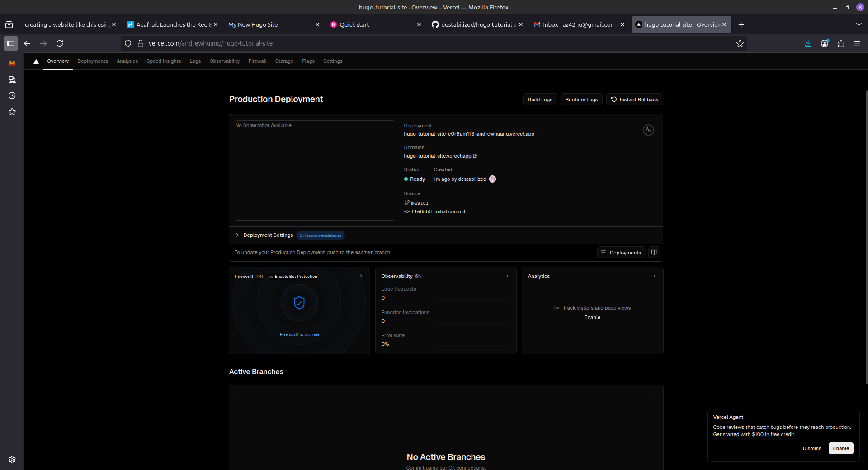Expand the Observability card chevron

pos(507,276)
